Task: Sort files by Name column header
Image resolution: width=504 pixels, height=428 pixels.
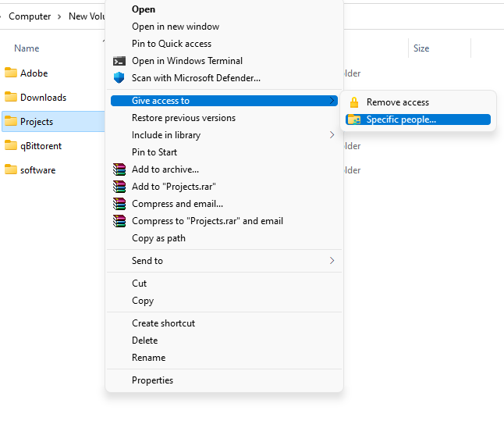Action: pos(27,48)
